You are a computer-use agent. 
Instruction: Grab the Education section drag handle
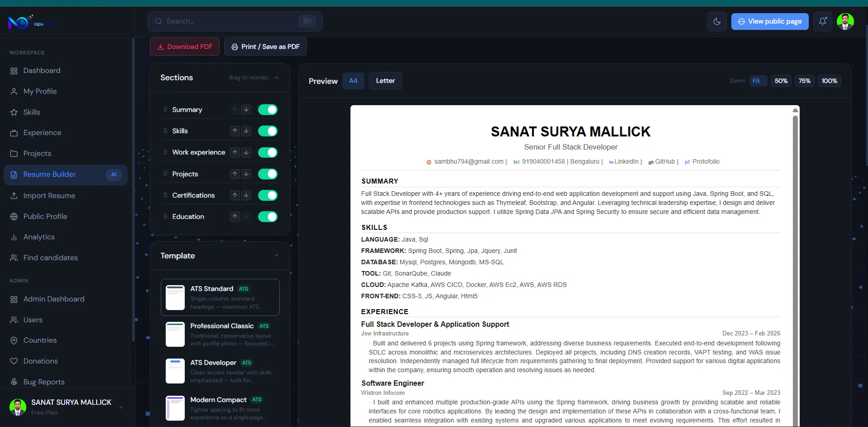[165, 217]
